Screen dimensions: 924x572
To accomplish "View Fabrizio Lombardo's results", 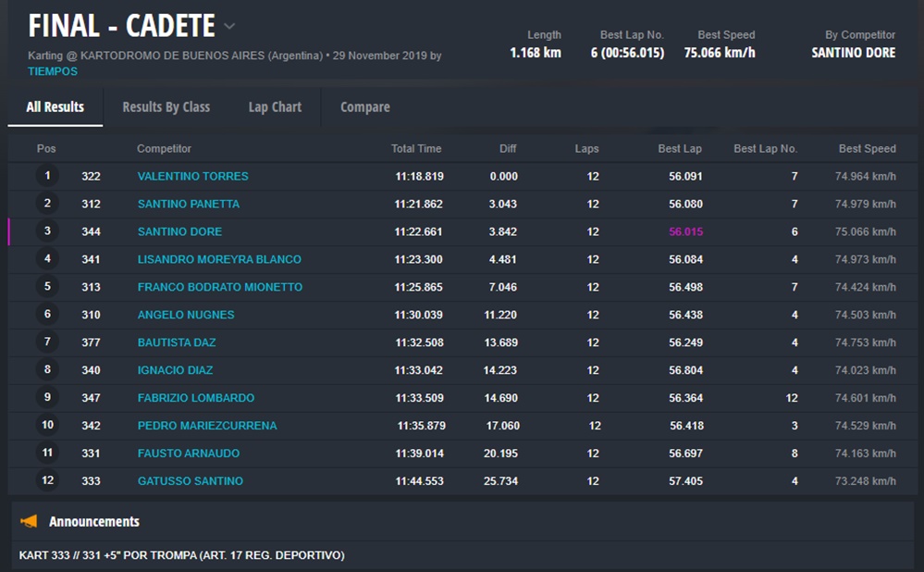I will click(195, 398).
